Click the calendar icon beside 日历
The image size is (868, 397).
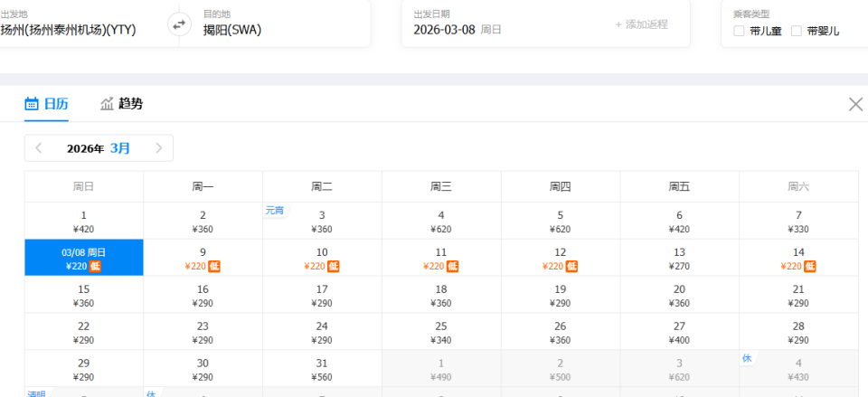(32, 103)
